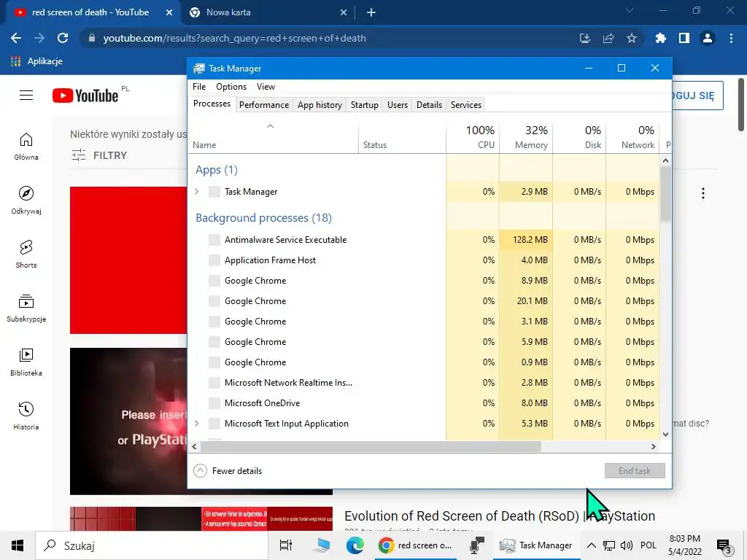Open Task Manager Options menu

(231, 87)
